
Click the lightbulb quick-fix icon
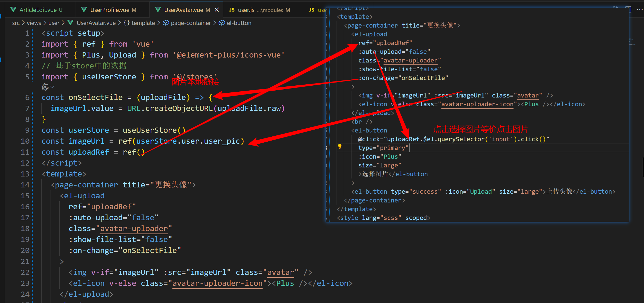click(x=340, y=146)
